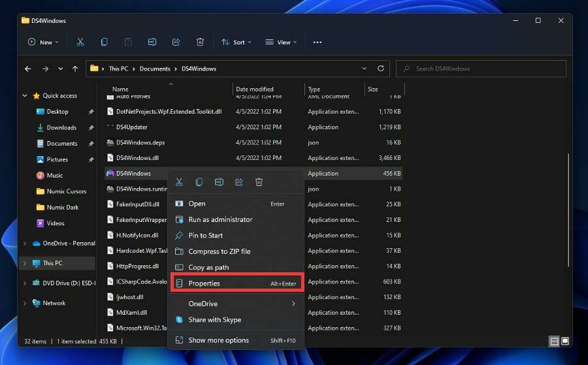This screenshot has width=588, height=365.
Task: Open the New item dropdown
Action: pos(43,42)
